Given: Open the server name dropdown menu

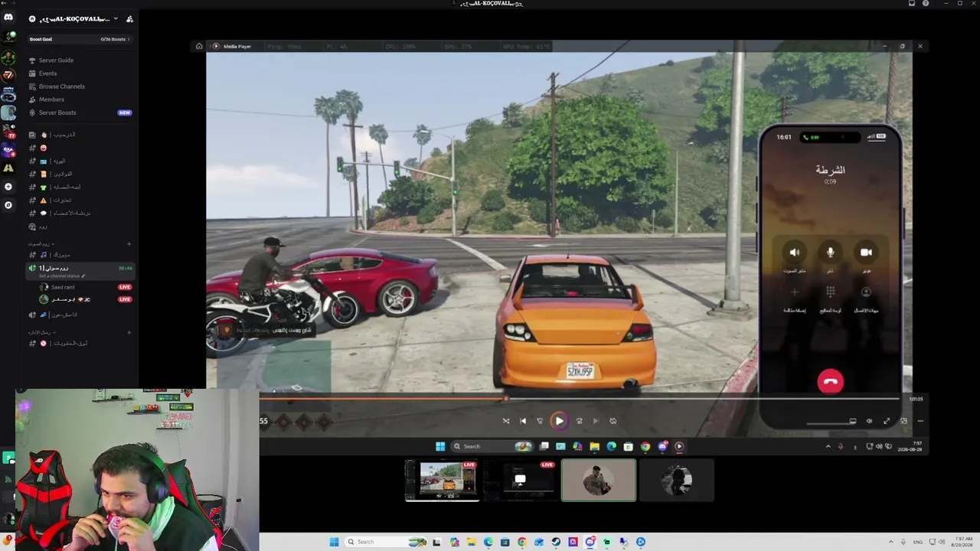Looking at the screenshot, I should [116, 19].
